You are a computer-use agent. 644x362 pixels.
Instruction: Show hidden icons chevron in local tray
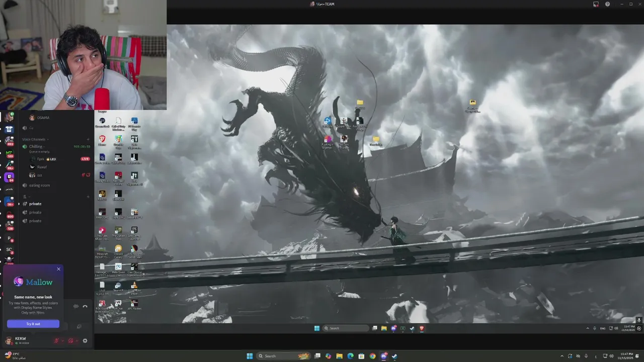pos(562,356)
